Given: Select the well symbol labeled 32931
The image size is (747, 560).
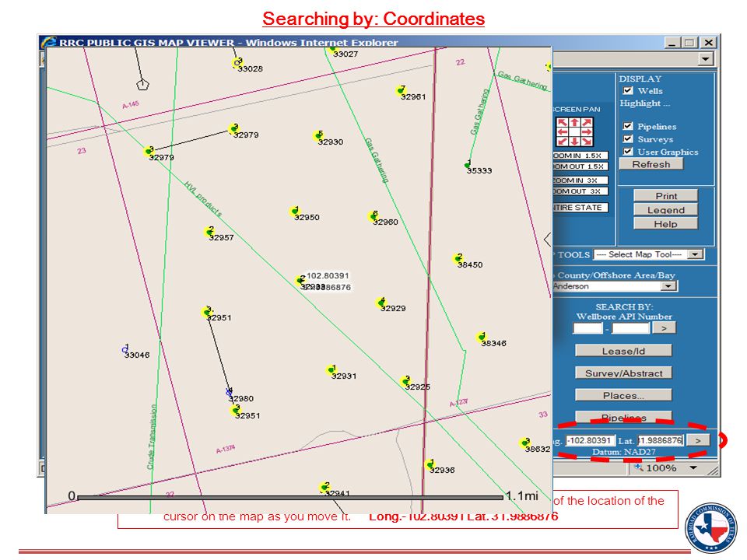Looking at the screenshot, I should (x=331, y=369).
